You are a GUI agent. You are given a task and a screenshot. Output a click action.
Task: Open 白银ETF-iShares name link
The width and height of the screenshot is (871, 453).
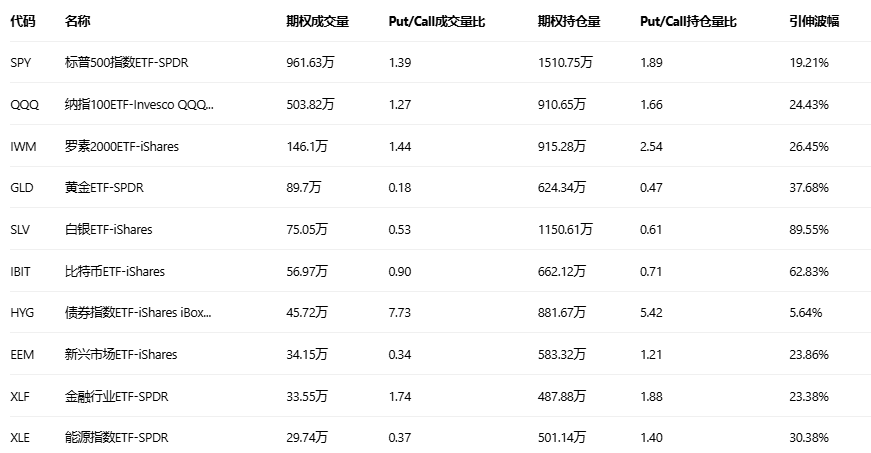[x=108, y=229]
